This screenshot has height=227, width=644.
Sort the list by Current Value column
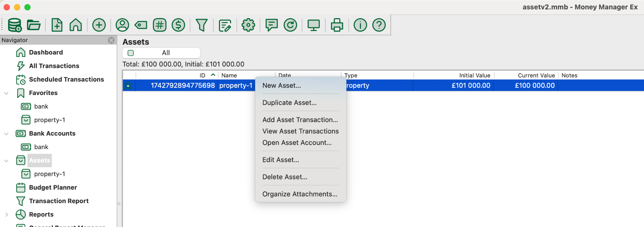pos(536,76)
